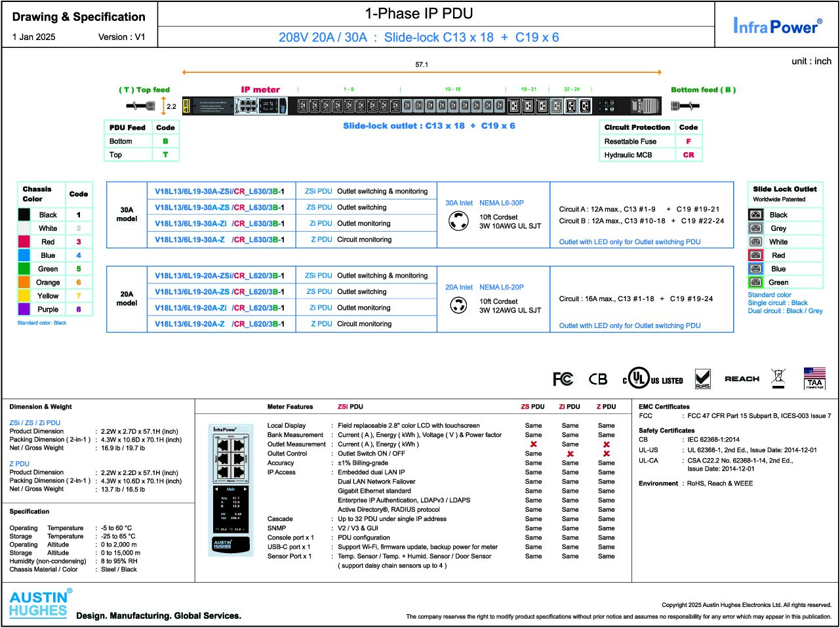The width and height of the screenshot is (840, 628).
Task: Click 'Slide-lock outlet : C13 x 18 + C19 x 6' caption
Action: 429,125
